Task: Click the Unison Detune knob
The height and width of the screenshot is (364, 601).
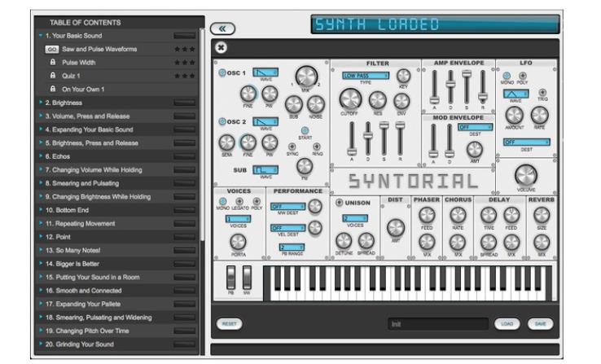Action: pyautogui.click(x=344, y=241)
